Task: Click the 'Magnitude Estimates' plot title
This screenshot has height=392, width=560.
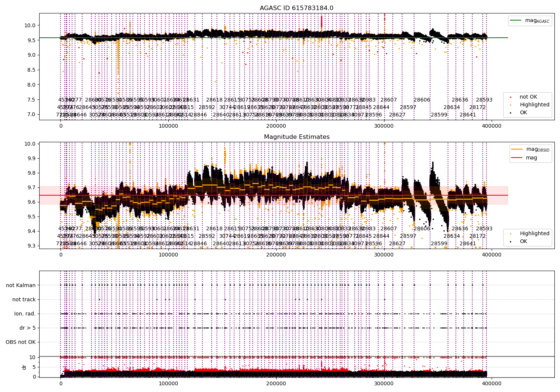Action: 296,137
